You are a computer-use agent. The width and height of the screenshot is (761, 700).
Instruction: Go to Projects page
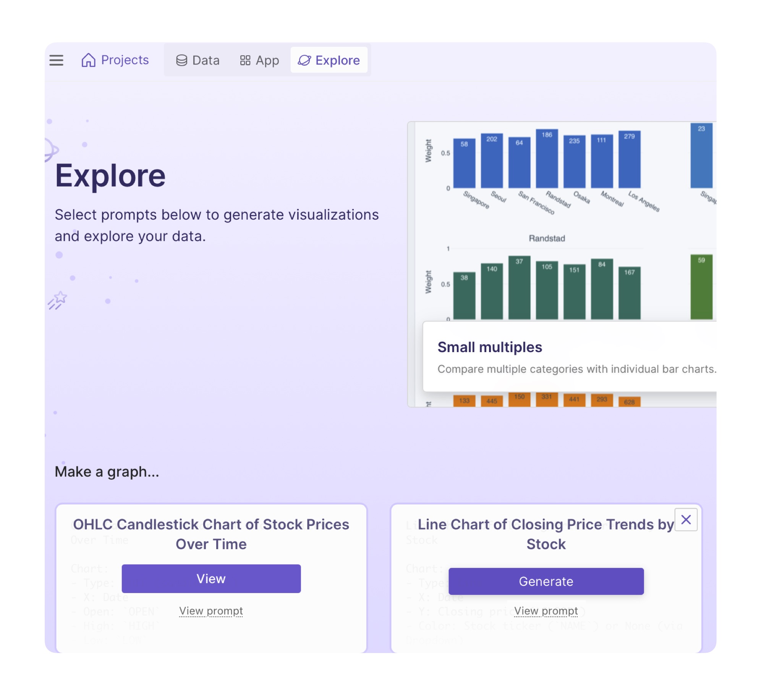(x=125, y=60)
